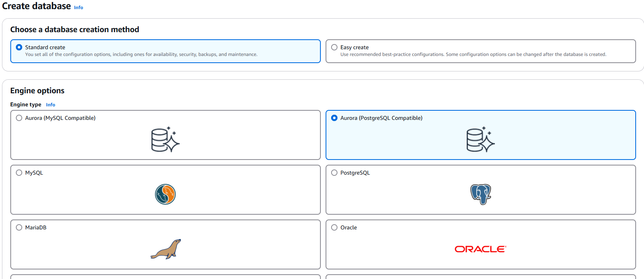Pick the PostgreSQL engine radio button
This screenshot has height=279, width=644.
pos(334,173)
